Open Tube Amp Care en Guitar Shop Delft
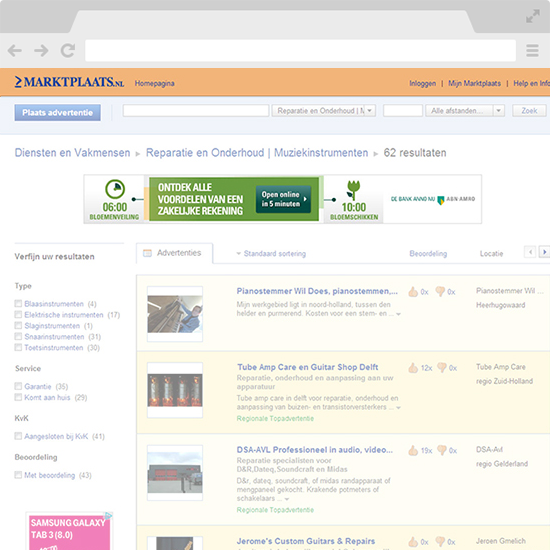The width and height of the screenshot is (550, 550). [x=307, y=367]
